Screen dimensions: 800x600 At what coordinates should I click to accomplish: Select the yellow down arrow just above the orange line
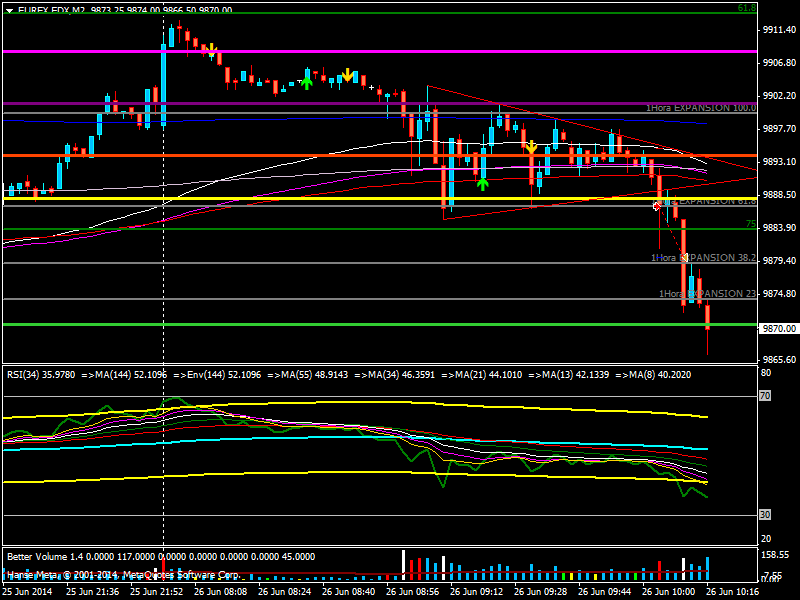pyautogui.click(x=531, y=146)
